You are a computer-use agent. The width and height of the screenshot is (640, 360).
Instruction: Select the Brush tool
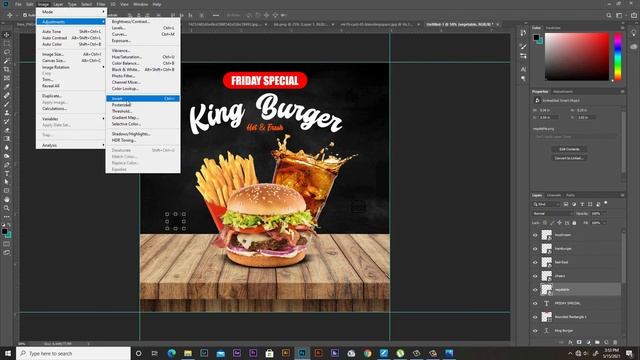click(7, 104)
